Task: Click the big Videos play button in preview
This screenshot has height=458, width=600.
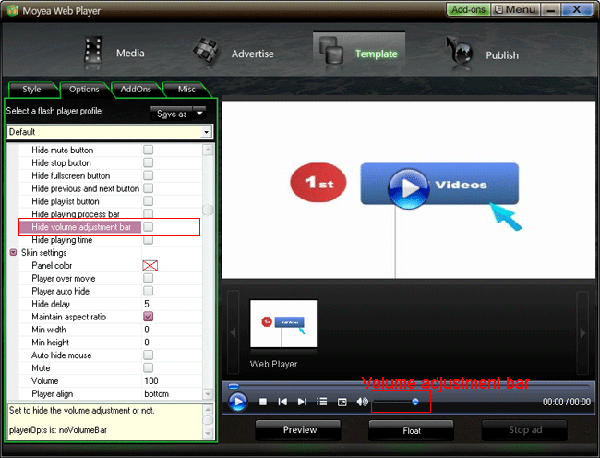Action: (408, 188)
